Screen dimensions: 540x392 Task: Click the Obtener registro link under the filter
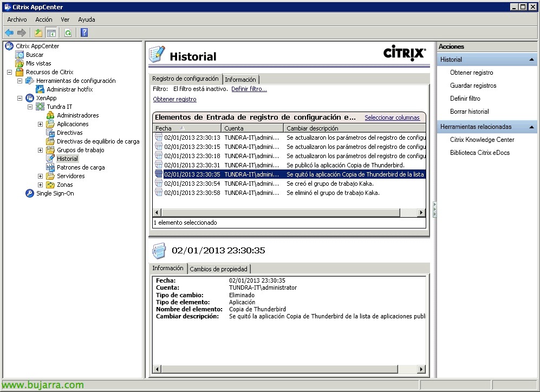coord(174,99)
